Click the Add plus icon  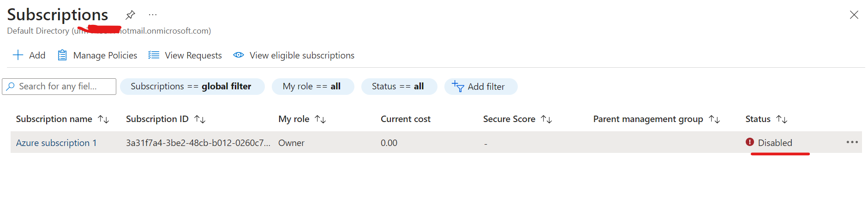coord(18,55)
